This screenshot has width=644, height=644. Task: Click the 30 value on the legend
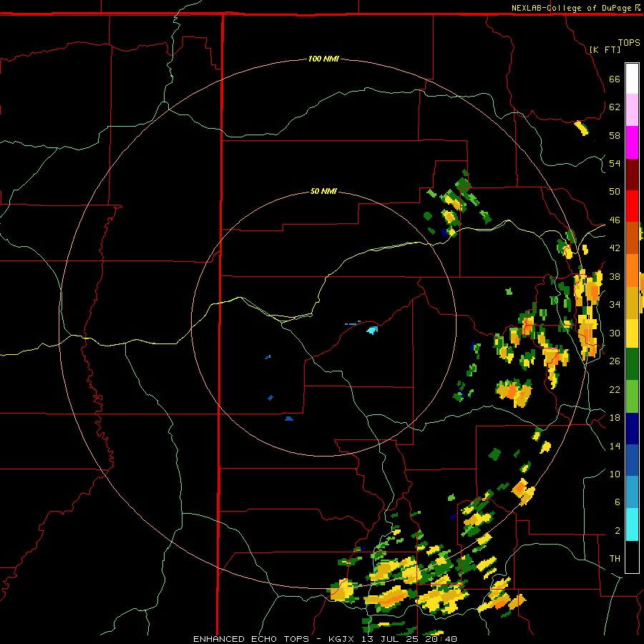pyautogui.click(x=615, y=333)
